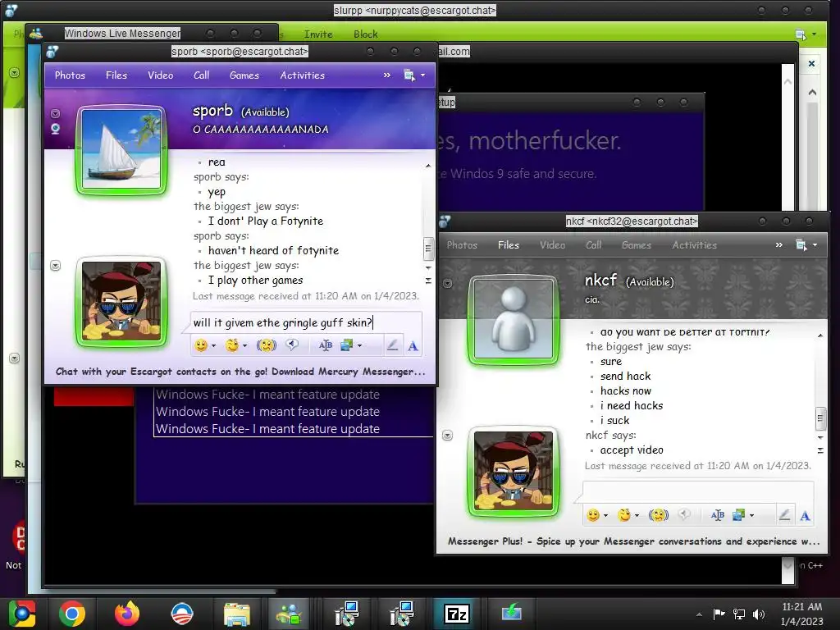Open winks dropdown arrow in sporb chat
Image resolution: width=840 pixels, height=630 pixels.
(x=244, y=346)
